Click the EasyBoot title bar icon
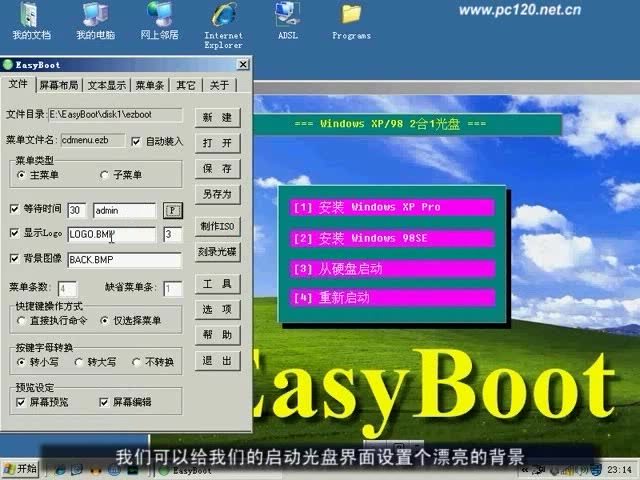640x480 pixels. 8,64
